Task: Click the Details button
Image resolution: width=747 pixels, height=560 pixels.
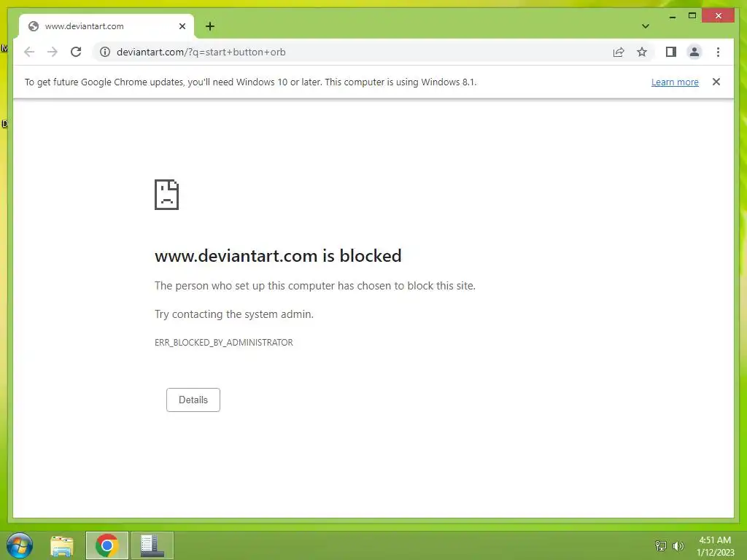Action: click(x=193, y=400)
